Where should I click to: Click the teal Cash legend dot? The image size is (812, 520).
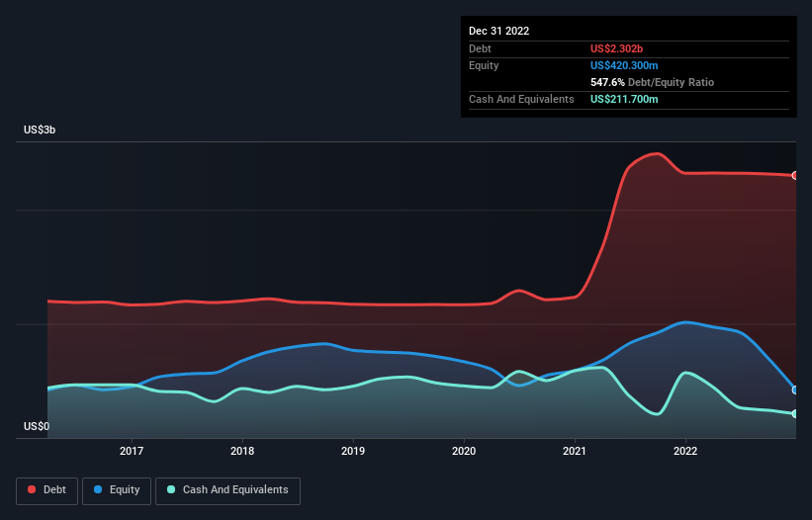click(171, 489)
